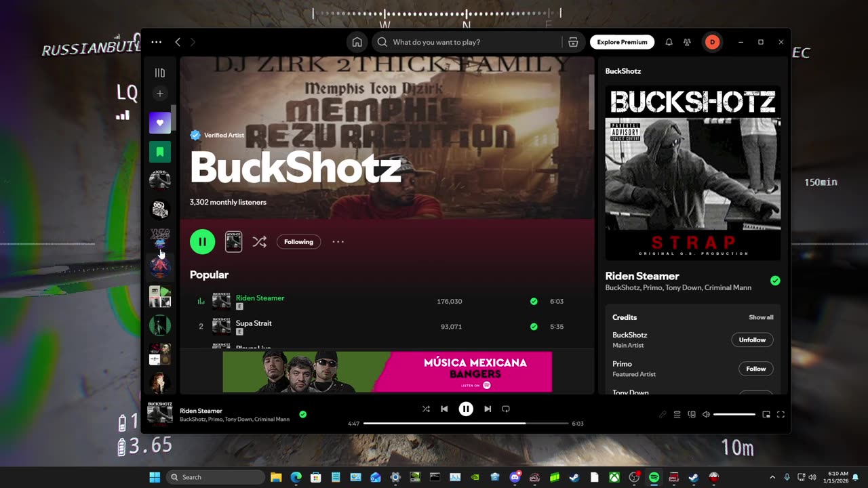Expand Your Library sidebar icon

point(160,73)
